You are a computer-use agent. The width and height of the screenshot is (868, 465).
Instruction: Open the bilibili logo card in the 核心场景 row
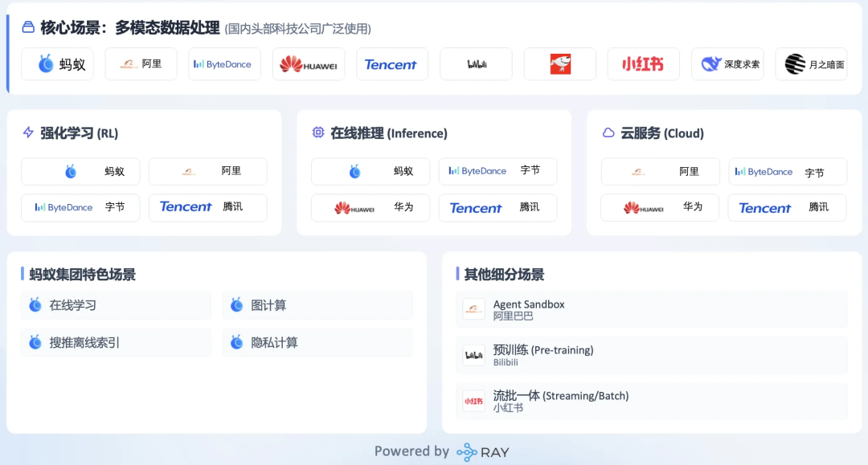tap(476, 64)
